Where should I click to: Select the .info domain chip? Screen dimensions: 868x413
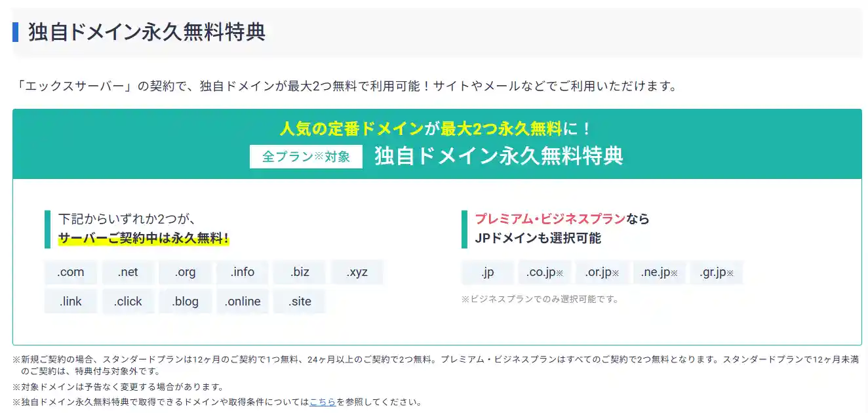(243, 272)
